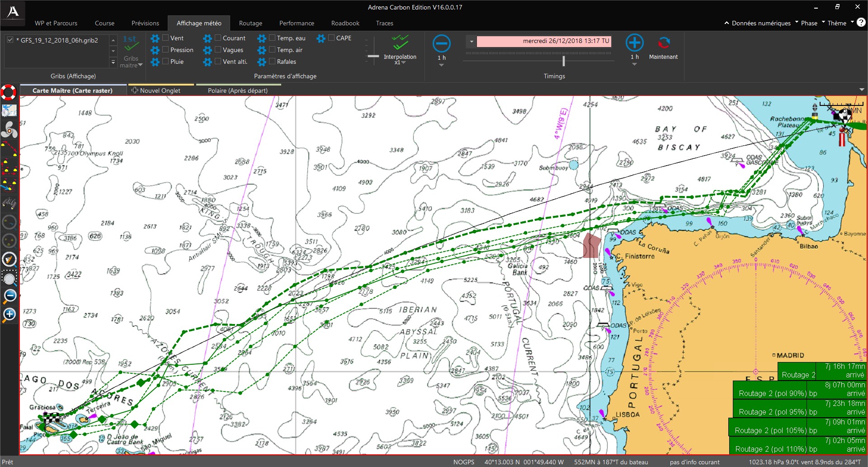Screen dimensions: 868x467
Task: Open Courant display settings gear
Action: click(x=208, y=38)
